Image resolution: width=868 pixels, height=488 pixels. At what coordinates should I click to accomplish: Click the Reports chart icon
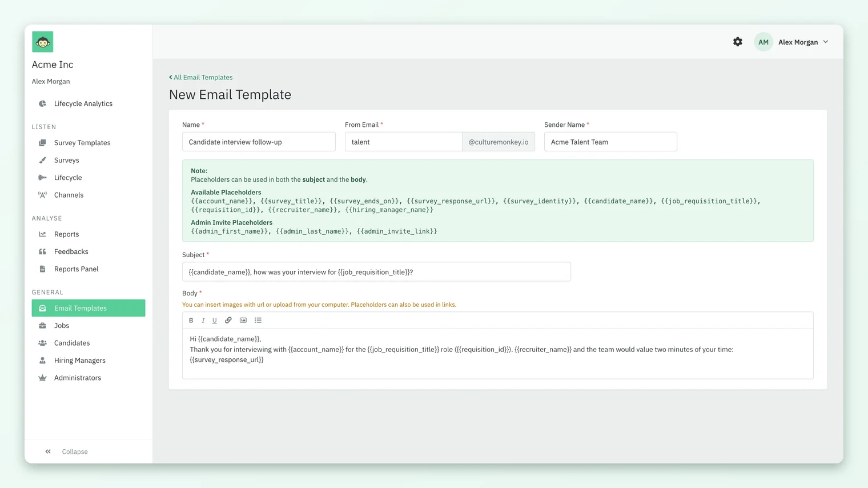point(42,234)
